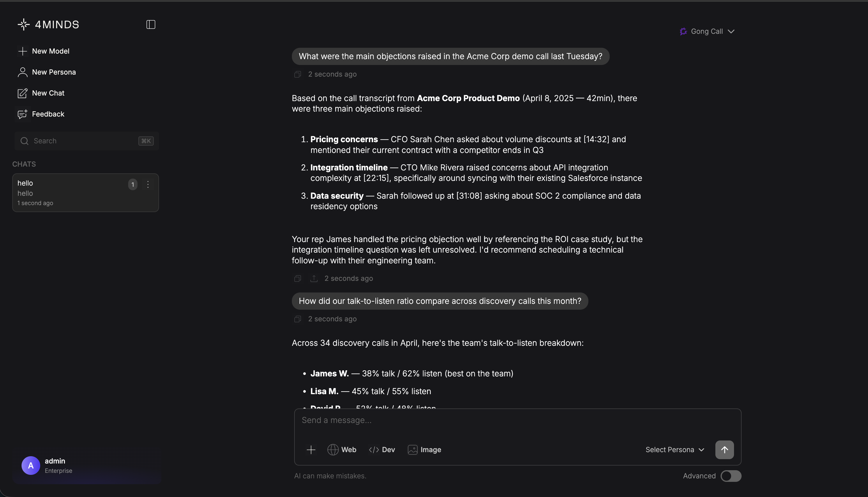Viewport: 868px width, 497px height.
Task: Expand the Select Persona dropdown
Action: tap(675, 450)
